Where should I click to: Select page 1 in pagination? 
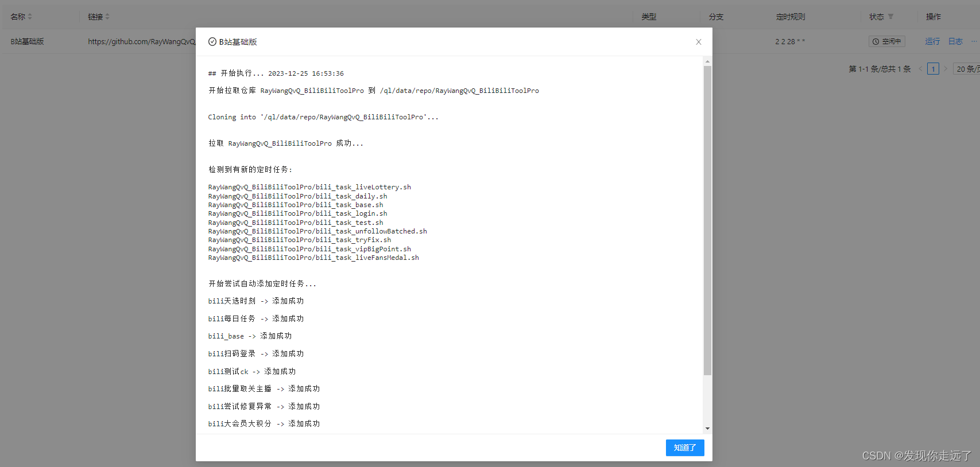pyautogui.click(x=933, y=69)
